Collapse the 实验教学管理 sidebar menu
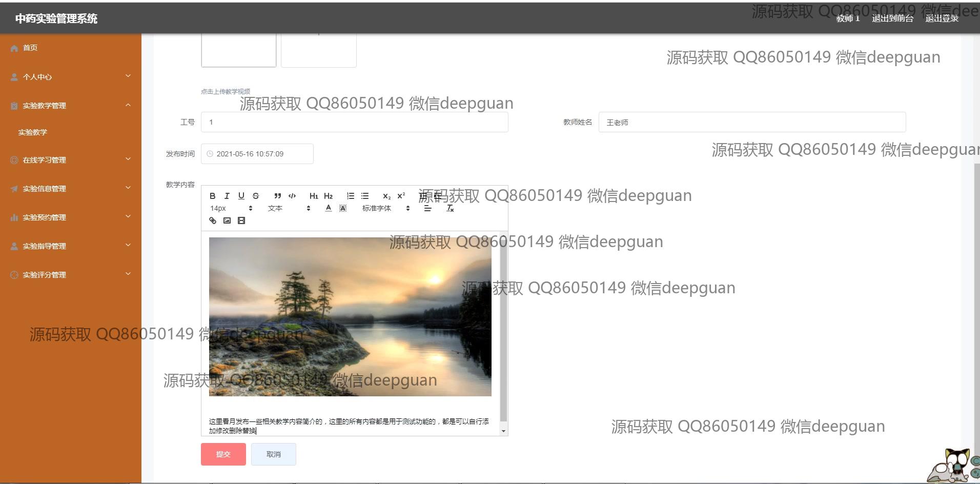 pos(71,105)
